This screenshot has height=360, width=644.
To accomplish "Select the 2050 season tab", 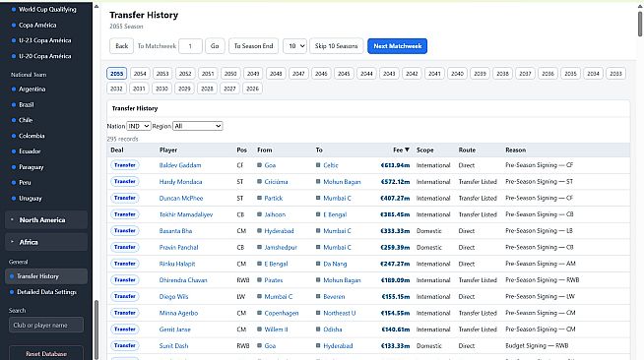I will point(230,74).
